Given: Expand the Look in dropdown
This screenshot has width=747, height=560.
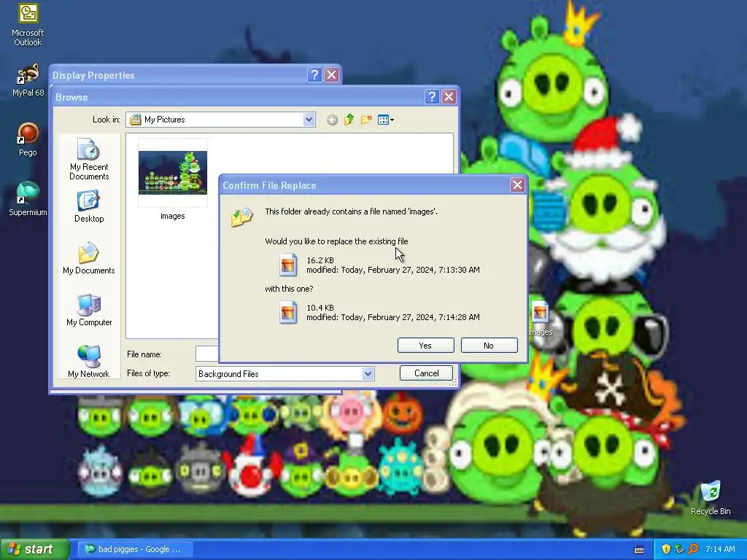Looking at the screenshot, I should [309, 120].
